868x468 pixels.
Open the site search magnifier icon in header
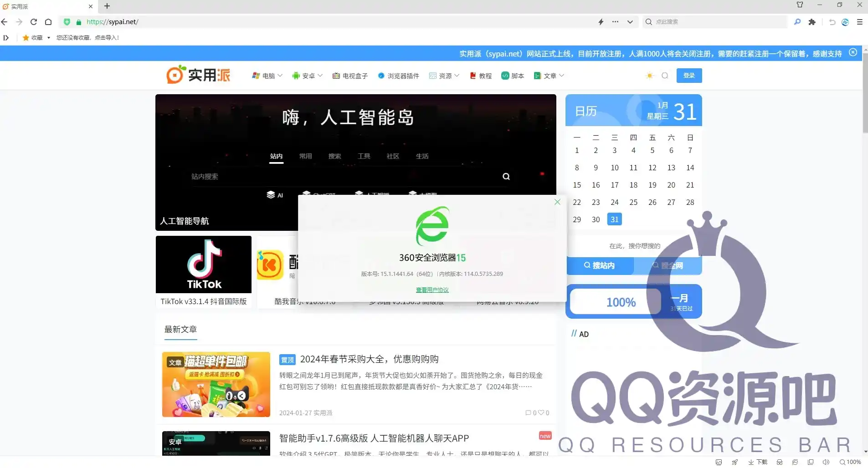(665, 76)
